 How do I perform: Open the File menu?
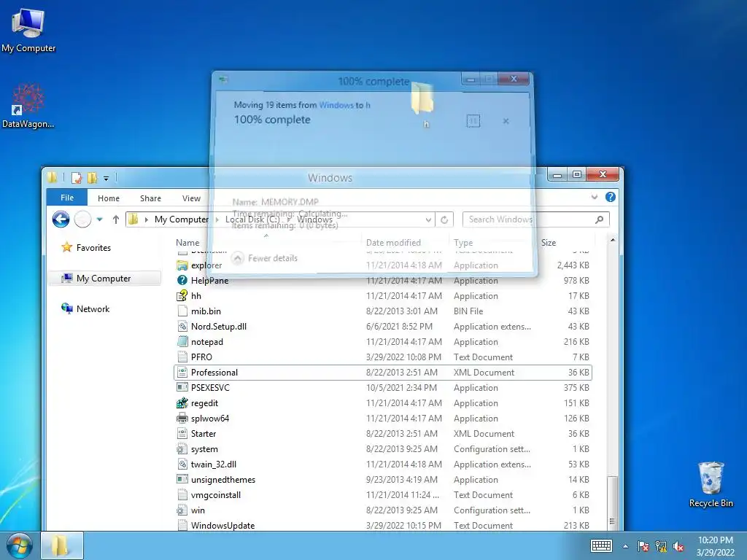point(67,198)
